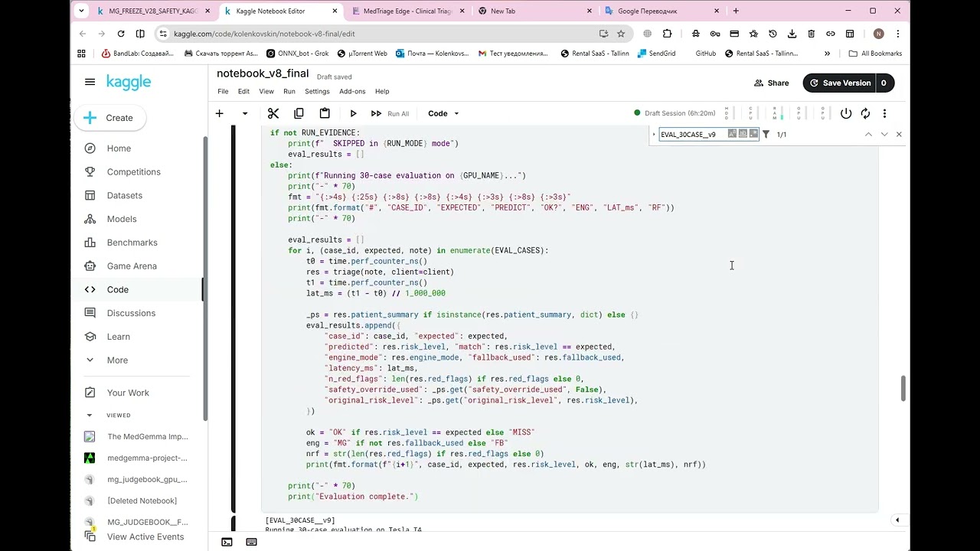980x551 pixels.
Task: Open the Help menu
Action: pyautogui.click(x=382, y=91)
